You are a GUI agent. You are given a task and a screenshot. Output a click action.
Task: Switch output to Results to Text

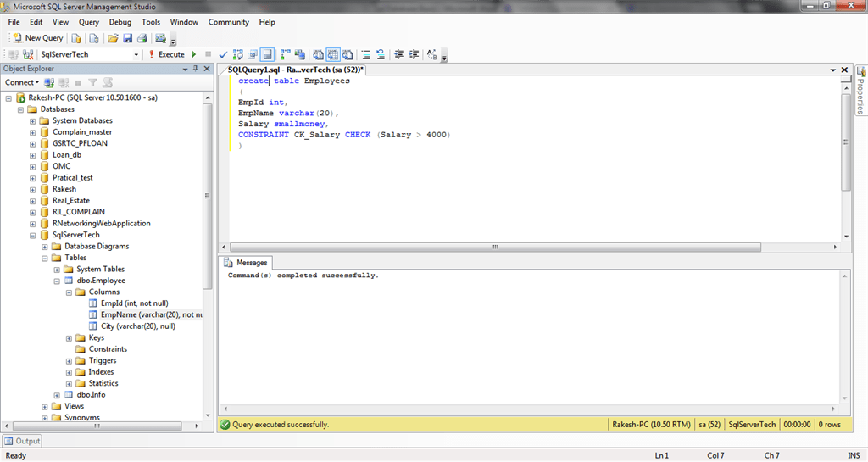coord(319,54)
